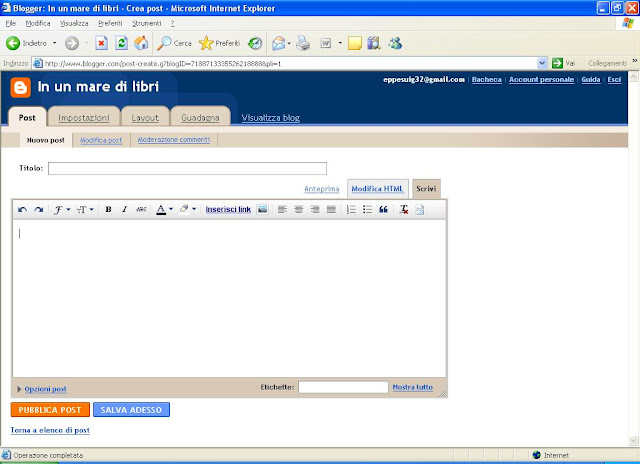The height and width of the screenshot is (464, 640).
Task: Click Esci to sign out
Action: point(614,80)
